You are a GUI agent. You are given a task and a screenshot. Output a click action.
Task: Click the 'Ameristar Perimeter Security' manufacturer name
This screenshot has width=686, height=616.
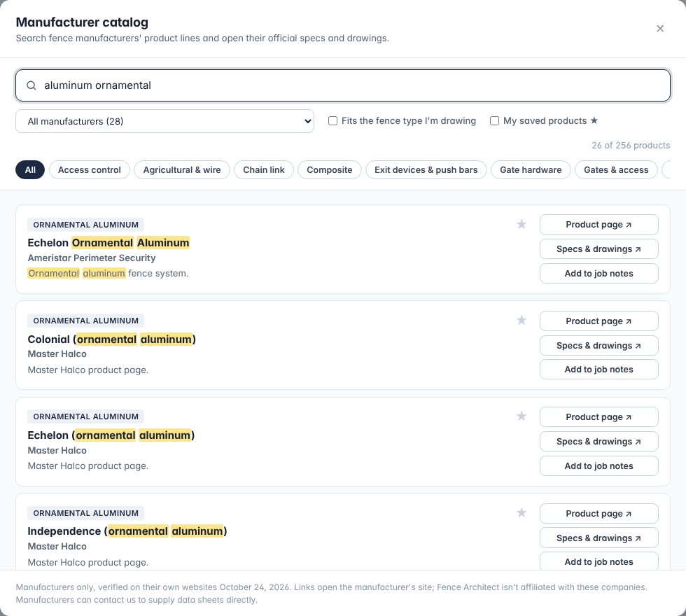92,258
